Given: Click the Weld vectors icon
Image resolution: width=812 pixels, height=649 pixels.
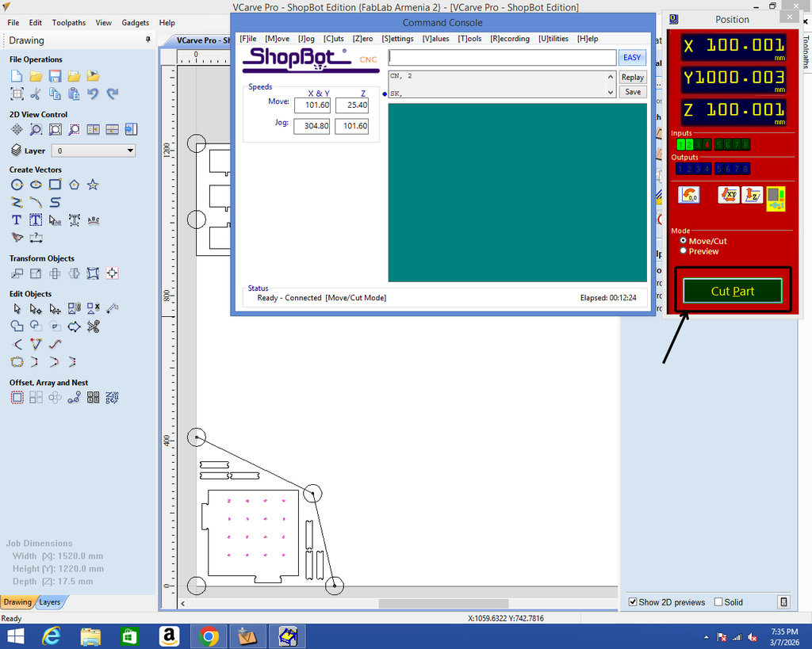Looking at the screenshot, I should 17,326.
